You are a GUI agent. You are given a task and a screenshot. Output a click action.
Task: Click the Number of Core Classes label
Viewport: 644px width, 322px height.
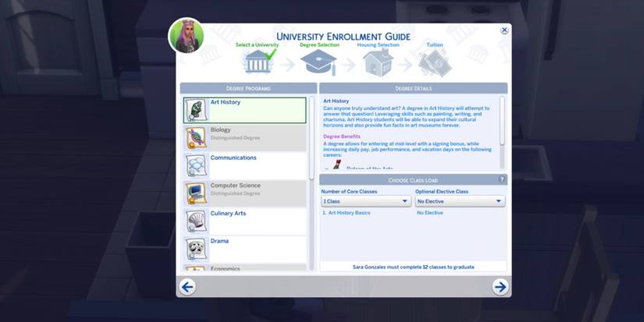click(349, 192)
